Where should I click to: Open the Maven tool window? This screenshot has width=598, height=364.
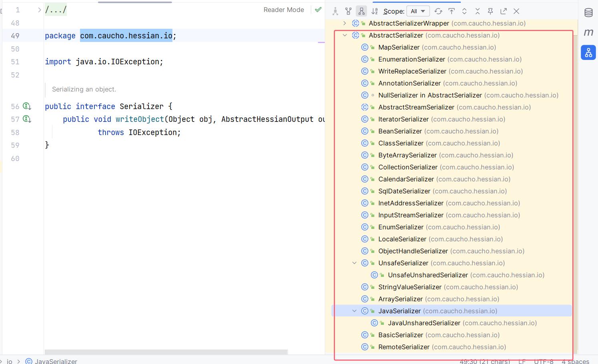[x=588, y=32]
